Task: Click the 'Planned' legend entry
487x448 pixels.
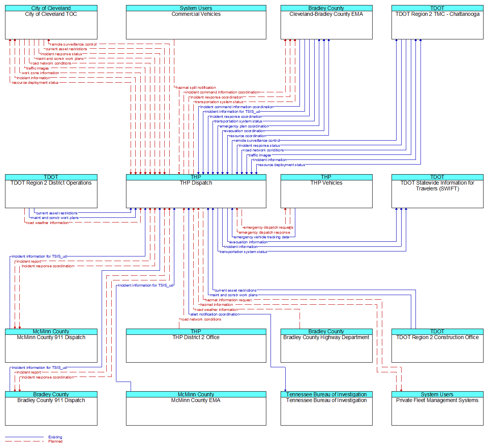Action: point(55,441)
